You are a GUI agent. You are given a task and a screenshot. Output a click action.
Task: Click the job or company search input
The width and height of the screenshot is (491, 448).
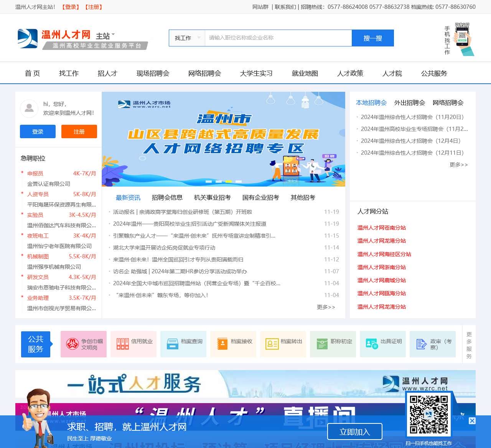278,38
